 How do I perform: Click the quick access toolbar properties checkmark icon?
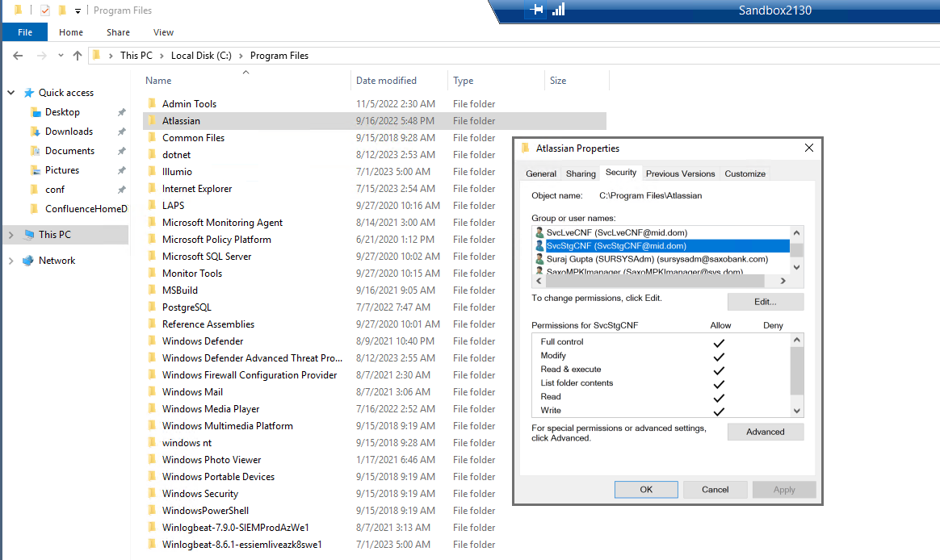(x=45, y=10)
